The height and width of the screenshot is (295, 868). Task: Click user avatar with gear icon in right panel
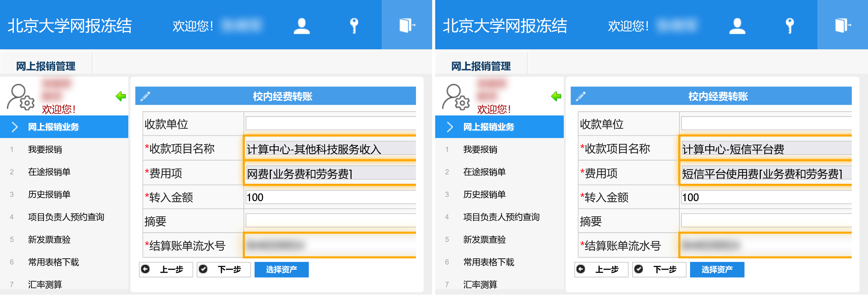click(456, 98)
